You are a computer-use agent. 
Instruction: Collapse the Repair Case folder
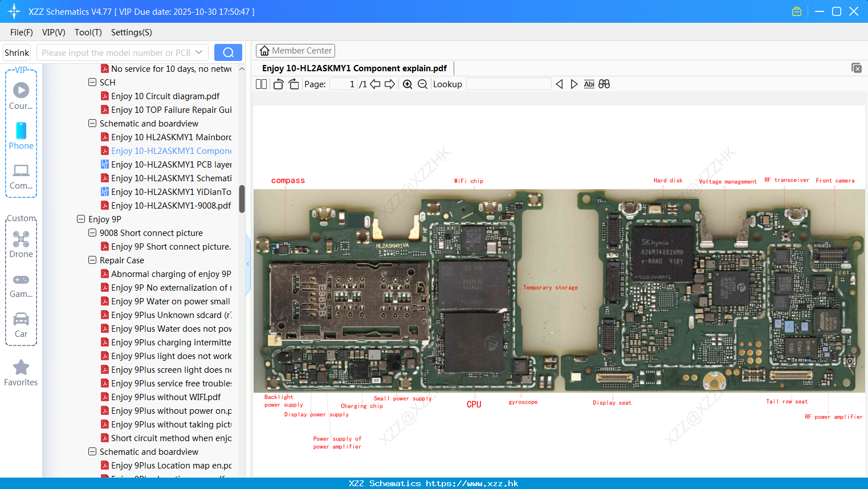pos(92,260)
